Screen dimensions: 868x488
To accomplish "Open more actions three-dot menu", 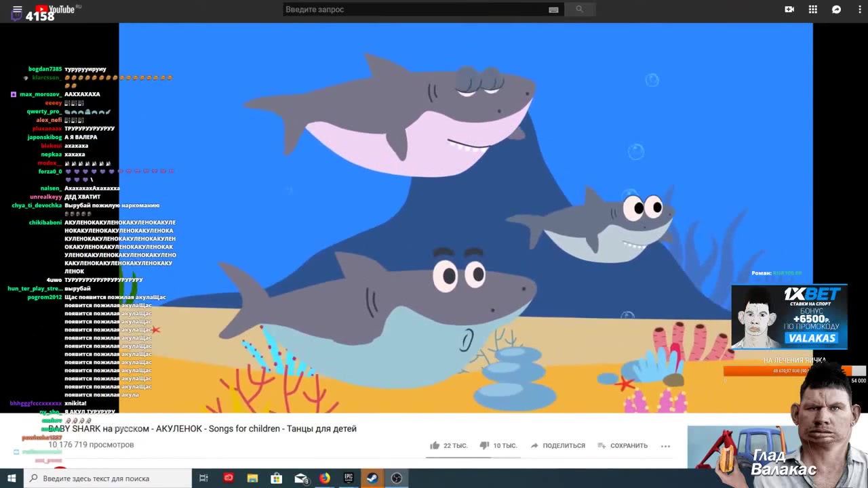I will (x=665, y=446).
